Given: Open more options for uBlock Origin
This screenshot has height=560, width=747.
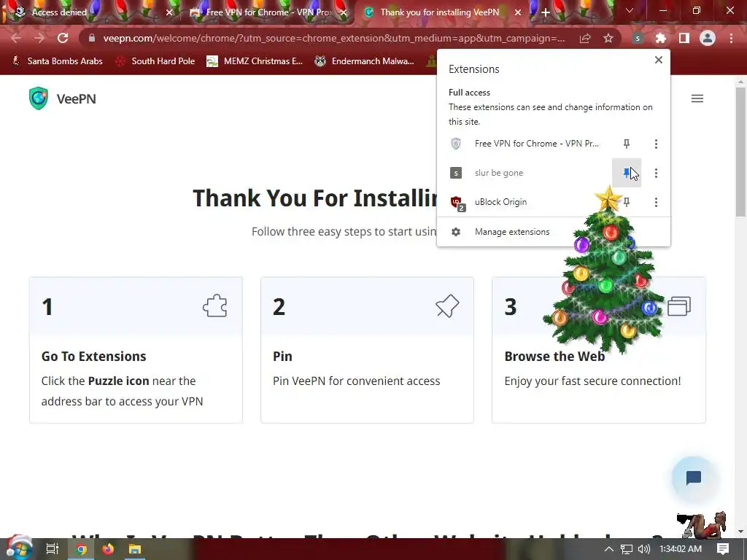Looking at the screenshot, I should [x=656, y=203].
